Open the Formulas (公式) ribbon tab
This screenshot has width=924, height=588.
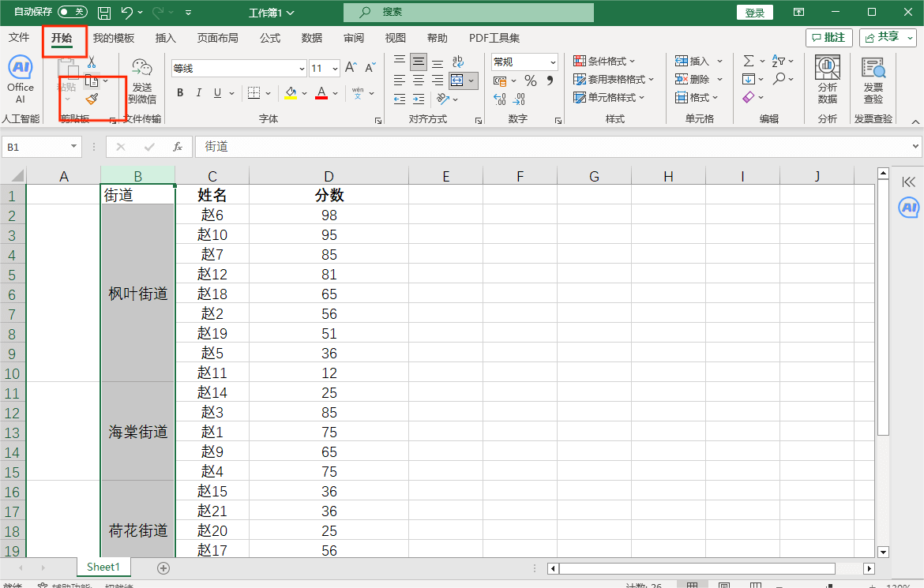[x=270, y=38]
